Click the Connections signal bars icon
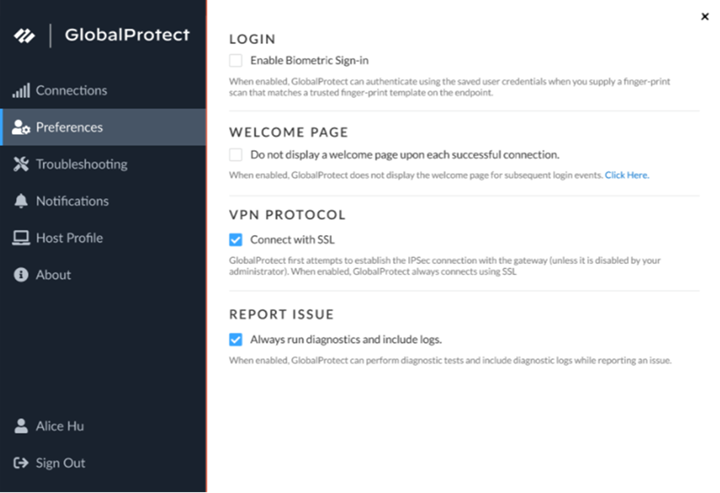 click(x=20, y=91)
